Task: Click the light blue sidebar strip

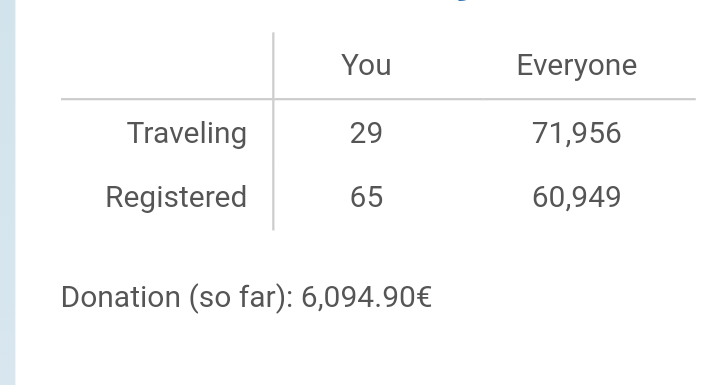Action: click(8, 192)
